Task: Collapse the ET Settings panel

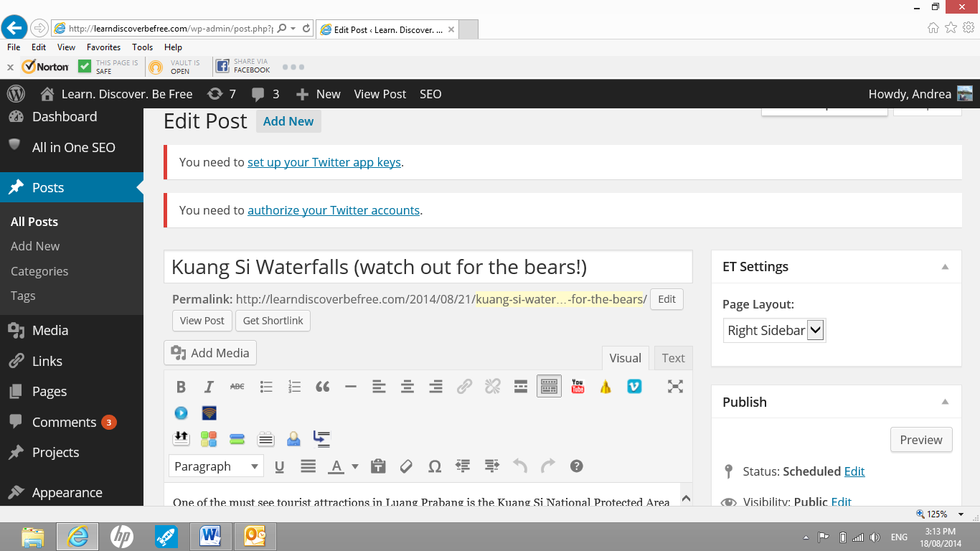Action: point(945,267)
